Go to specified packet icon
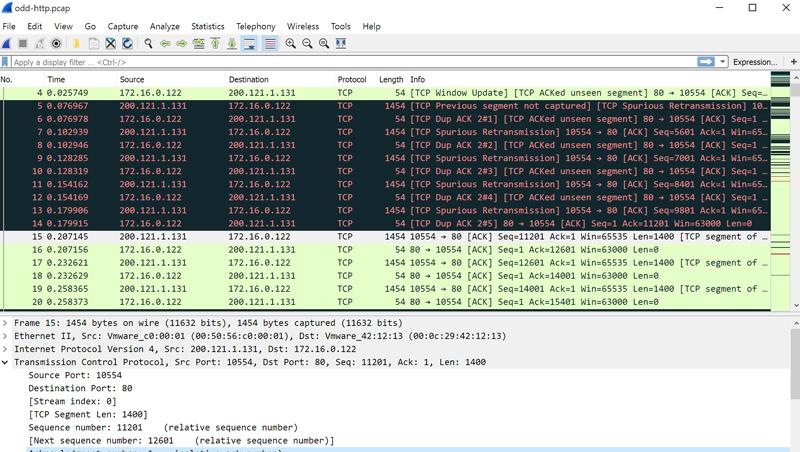Image resolution: width=800 pixels, height=452 pixels. click(x=198, y=44)
